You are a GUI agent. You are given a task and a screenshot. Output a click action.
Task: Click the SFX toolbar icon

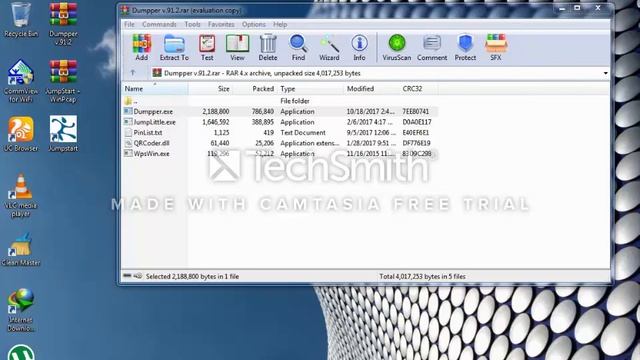(496, 47)
